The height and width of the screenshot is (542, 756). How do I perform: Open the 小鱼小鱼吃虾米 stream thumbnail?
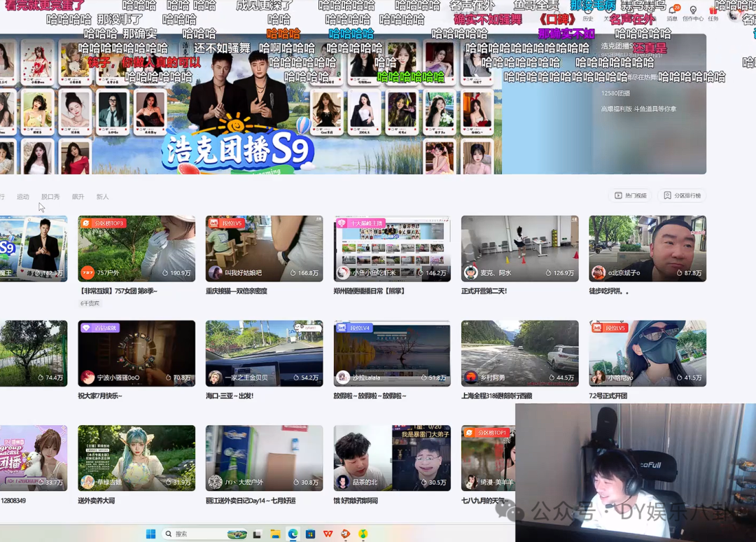[392, 249]
